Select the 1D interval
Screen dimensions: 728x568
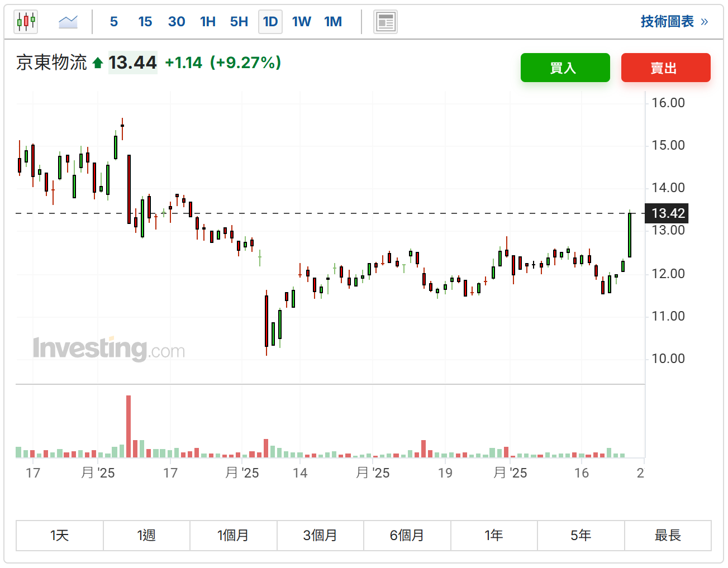click(270, 22)
